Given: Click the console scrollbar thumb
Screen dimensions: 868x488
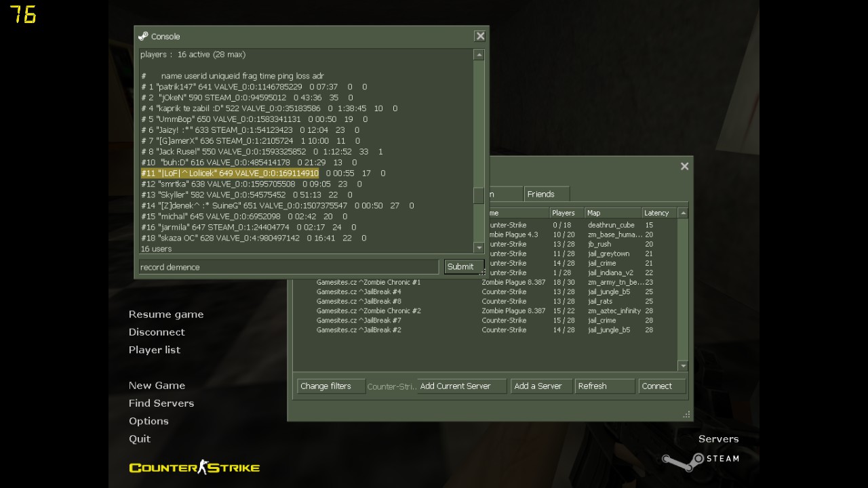Looking at the screenshot, I should coord(479,195).
